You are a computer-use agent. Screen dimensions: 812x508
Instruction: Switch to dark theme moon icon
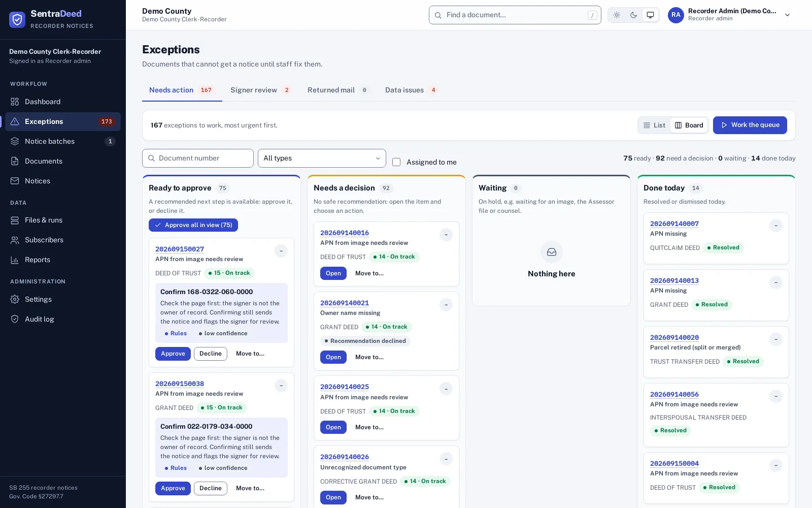[x=633, y=15]
